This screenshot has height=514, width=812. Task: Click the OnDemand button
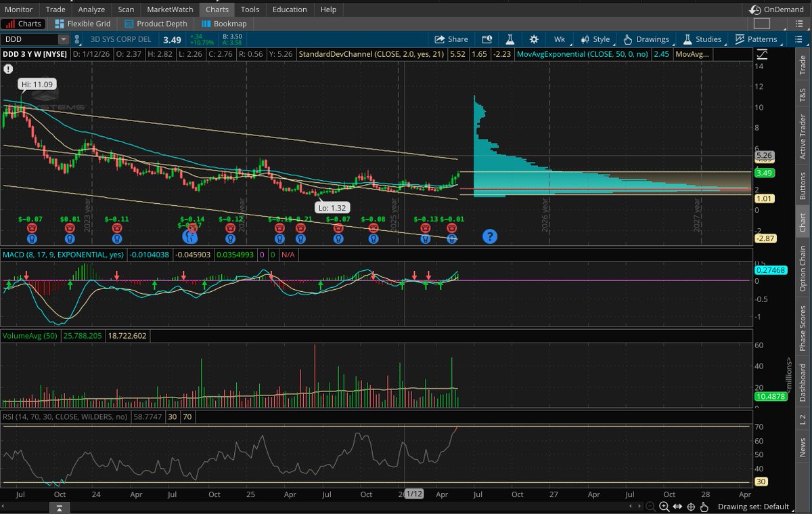pyautogui.click(x=777, y=9)
